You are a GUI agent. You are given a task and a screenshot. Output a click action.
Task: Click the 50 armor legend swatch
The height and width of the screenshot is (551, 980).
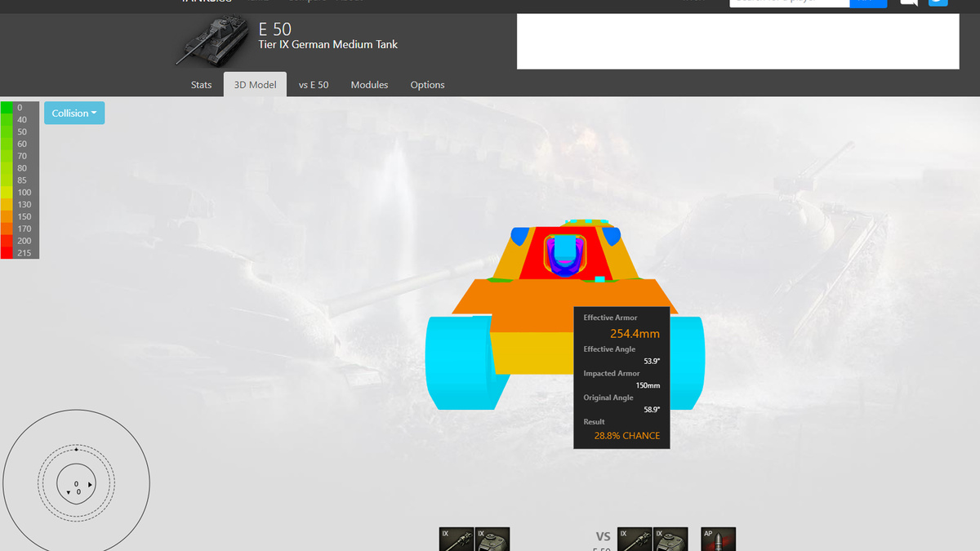point(7,132)
